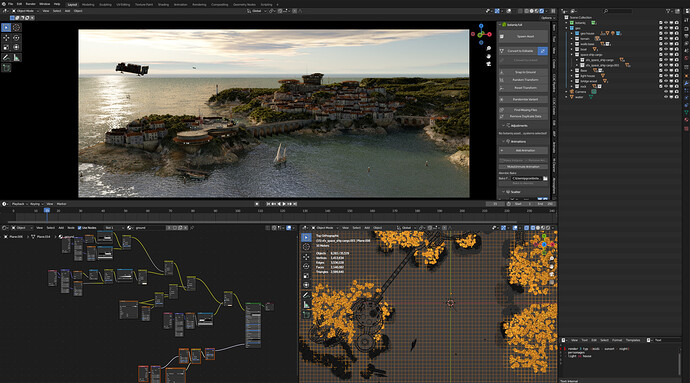Select the Measure tool in main viewport
Image resolution: width=690 pixels, height=383 pixels.
tap(17, 57)
